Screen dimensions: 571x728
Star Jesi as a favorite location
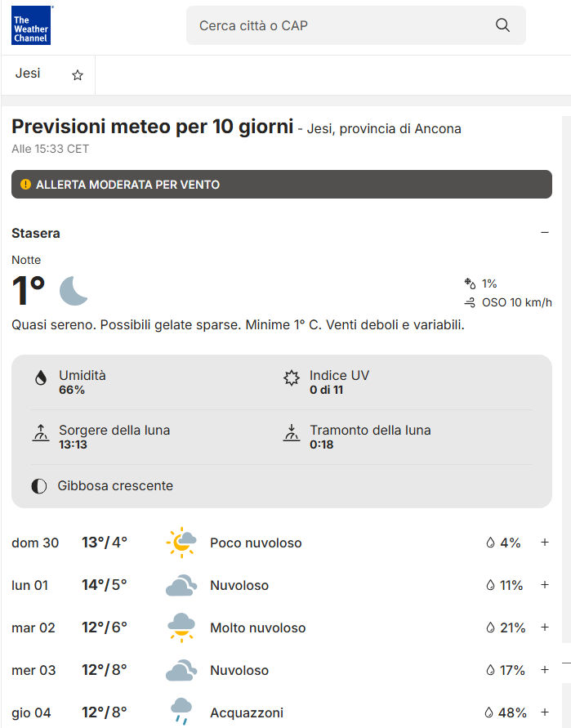[78, 75]
